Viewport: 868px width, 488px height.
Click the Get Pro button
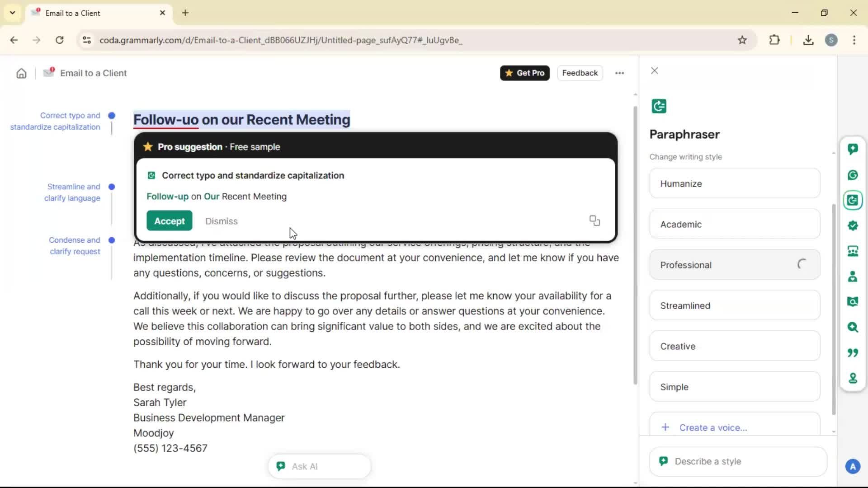[524, 73]
